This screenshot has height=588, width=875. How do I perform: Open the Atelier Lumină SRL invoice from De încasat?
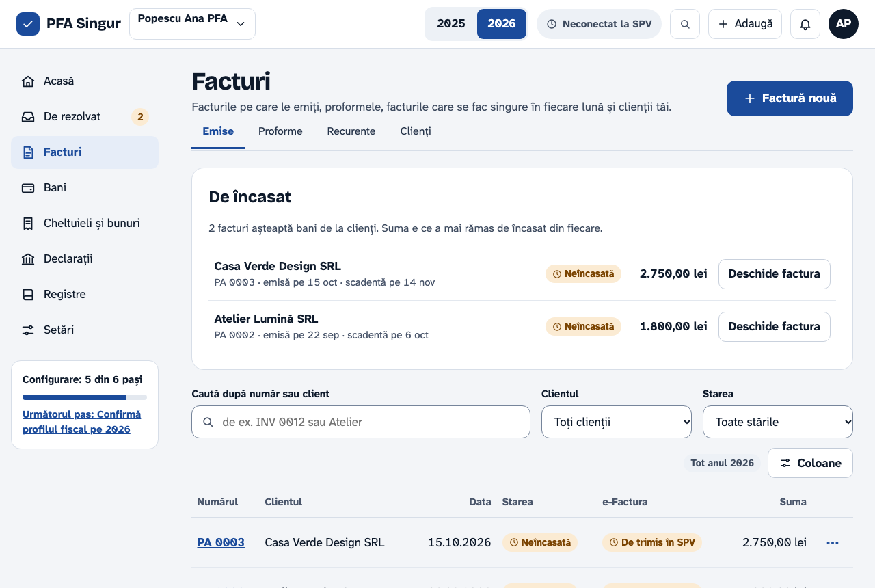(x=774, y=327)
